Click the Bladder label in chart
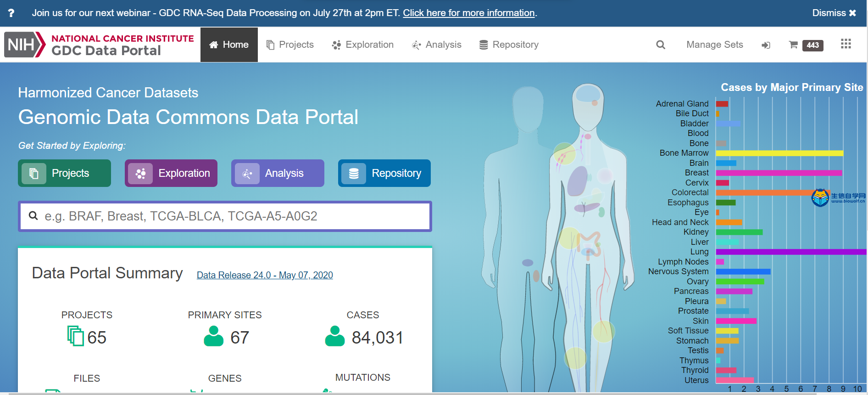Image resolution: width=868 pixels, height=395 pixels. point(694,124)
